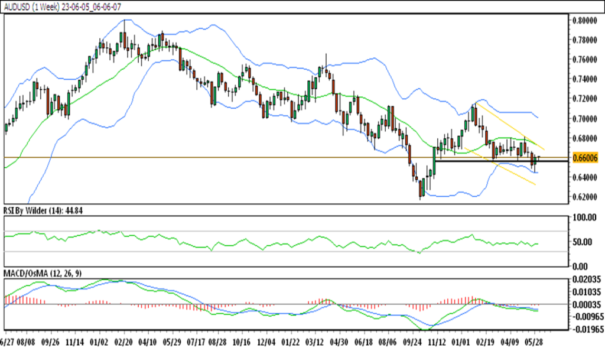The image size is (605, 364).
Task: Select the highlighted 0.66006 current price label
Action: pos(586,158)
